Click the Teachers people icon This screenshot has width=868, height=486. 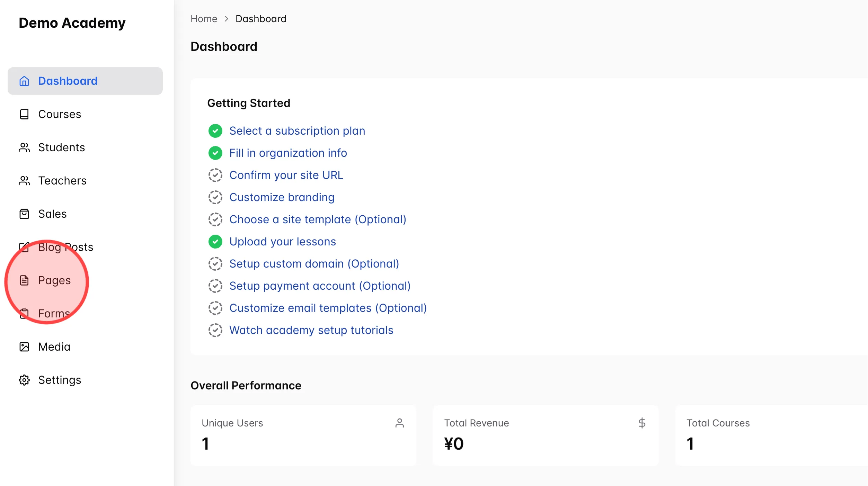pos(24,181)
